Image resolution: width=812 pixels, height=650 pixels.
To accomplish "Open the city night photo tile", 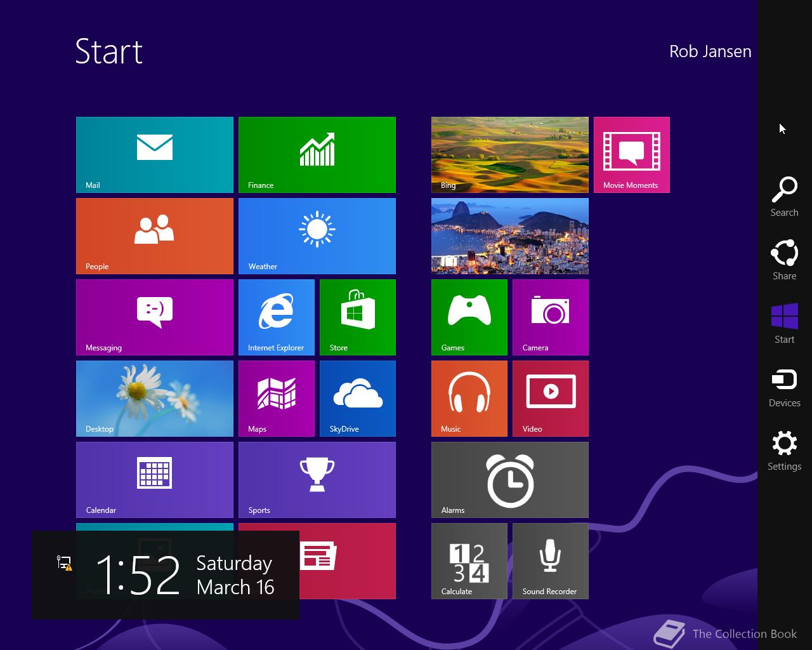I will tap(510, 236).
